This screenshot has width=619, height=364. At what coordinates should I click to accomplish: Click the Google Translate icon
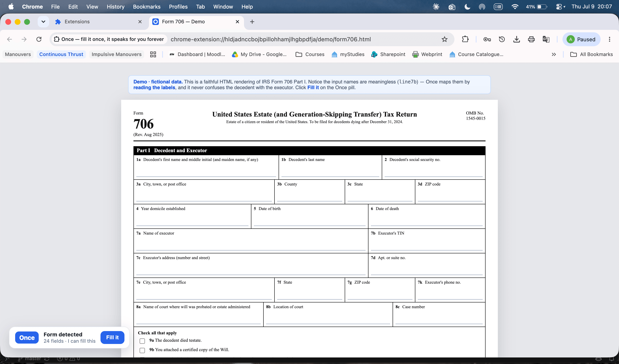(546, 39)
